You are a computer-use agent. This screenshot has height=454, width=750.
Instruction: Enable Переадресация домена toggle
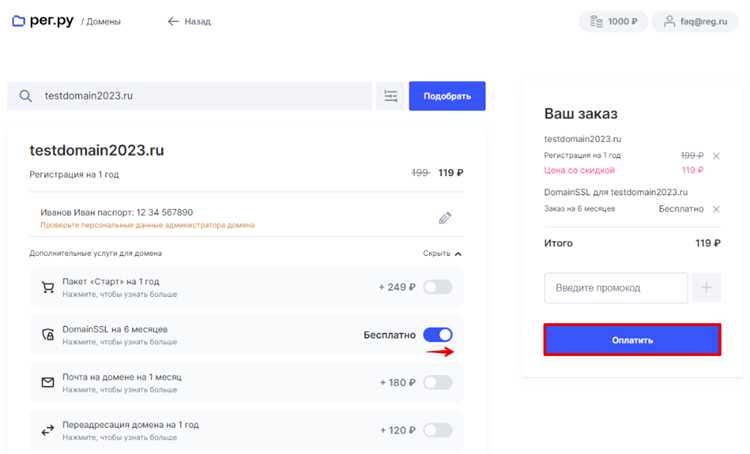pos(438,430)
